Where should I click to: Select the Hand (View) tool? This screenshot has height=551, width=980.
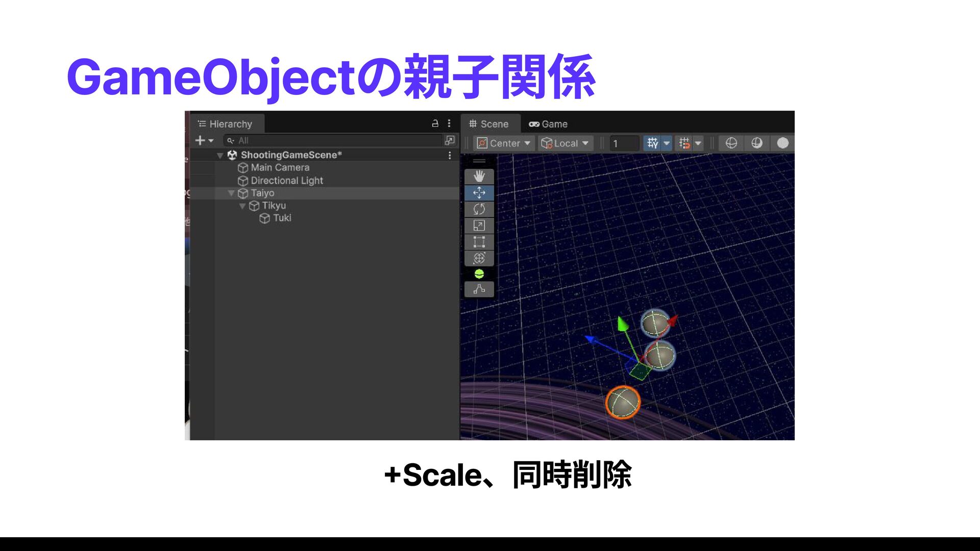click(479, 177)
